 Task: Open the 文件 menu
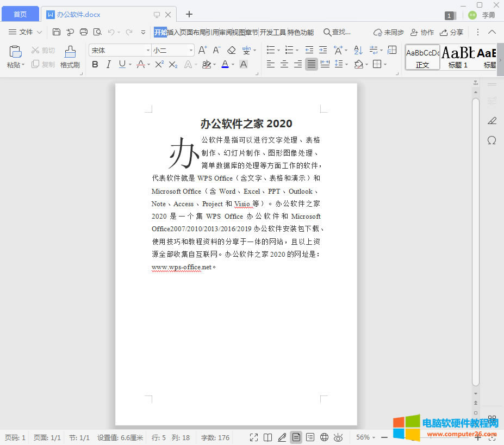25,32
